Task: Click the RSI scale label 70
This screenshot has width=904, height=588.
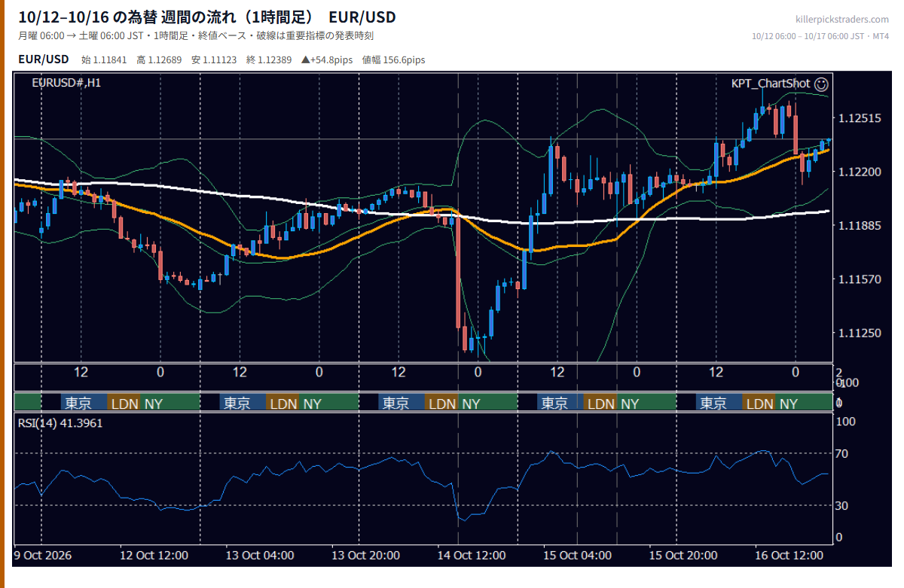Action: pyautogui.click(x=842, y=453)
